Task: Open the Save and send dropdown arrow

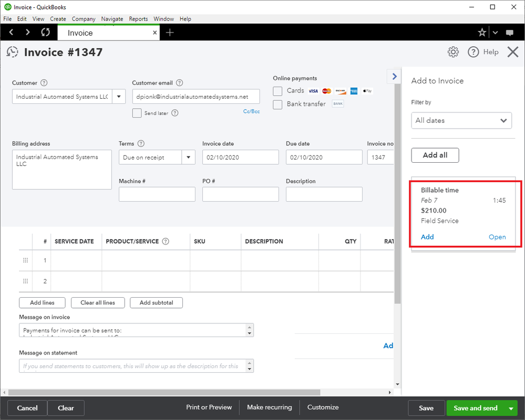Action: click(511, 408)
